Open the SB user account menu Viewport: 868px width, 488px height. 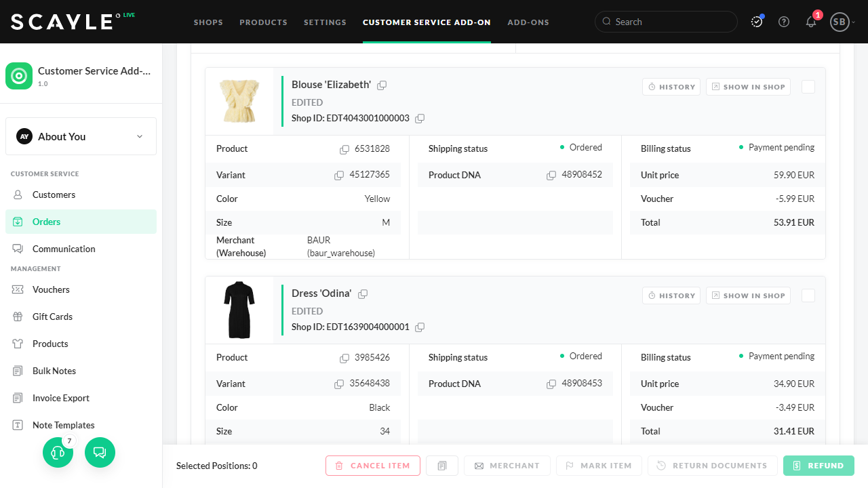(x=842, y=22)
